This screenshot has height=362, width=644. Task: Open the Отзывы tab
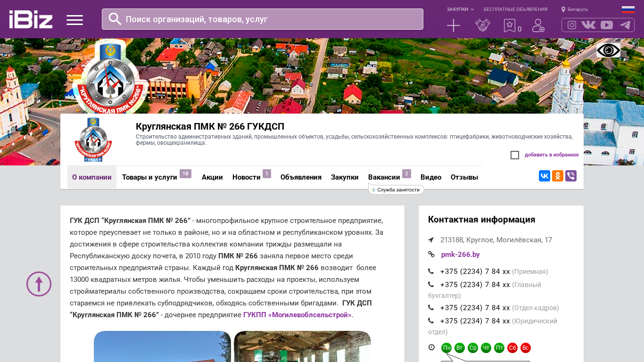point(464,177)
